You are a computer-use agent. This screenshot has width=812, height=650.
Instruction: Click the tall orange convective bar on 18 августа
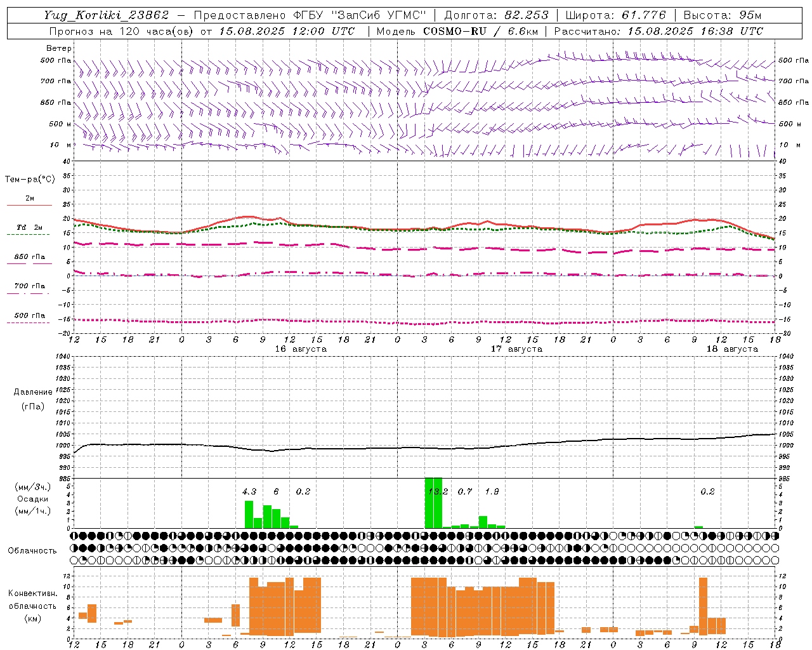point(703,606)
